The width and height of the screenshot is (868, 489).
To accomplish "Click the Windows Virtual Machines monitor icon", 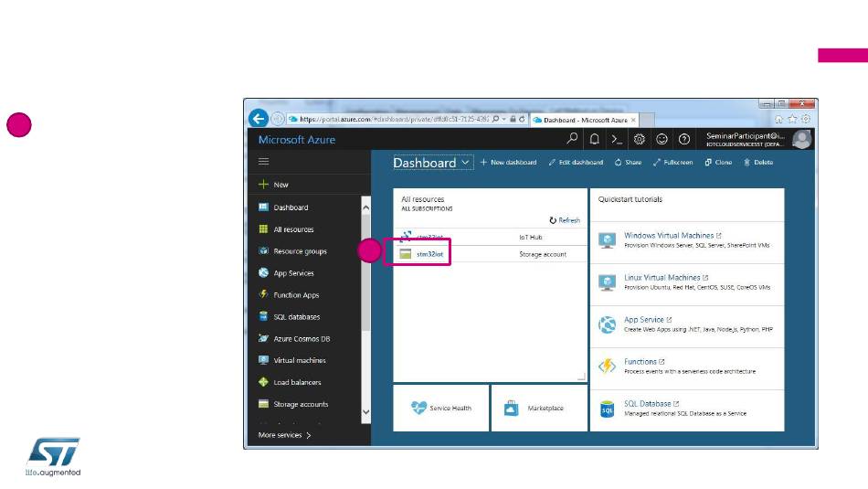I will tap(607, 240).
